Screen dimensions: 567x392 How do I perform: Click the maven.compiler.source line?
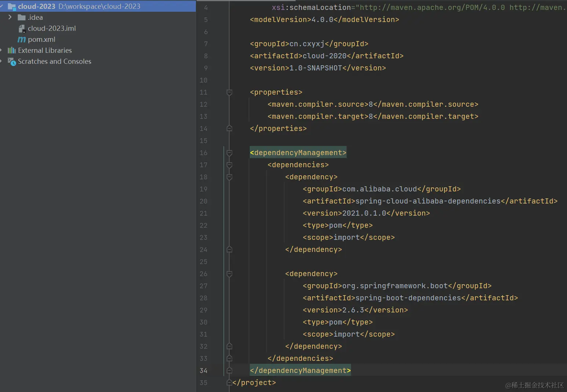pos(373,104)
